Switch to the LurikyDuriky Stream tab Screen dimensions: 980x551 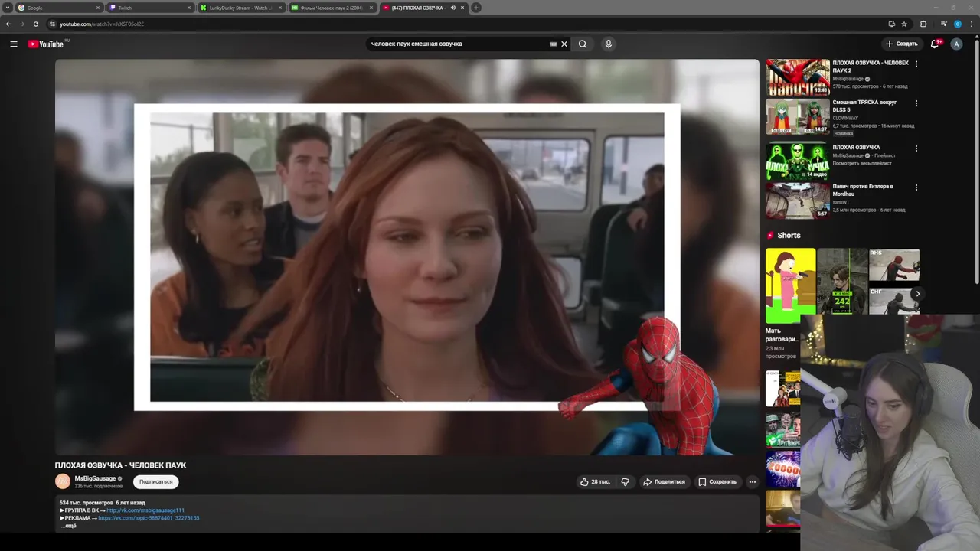[242, 8]
